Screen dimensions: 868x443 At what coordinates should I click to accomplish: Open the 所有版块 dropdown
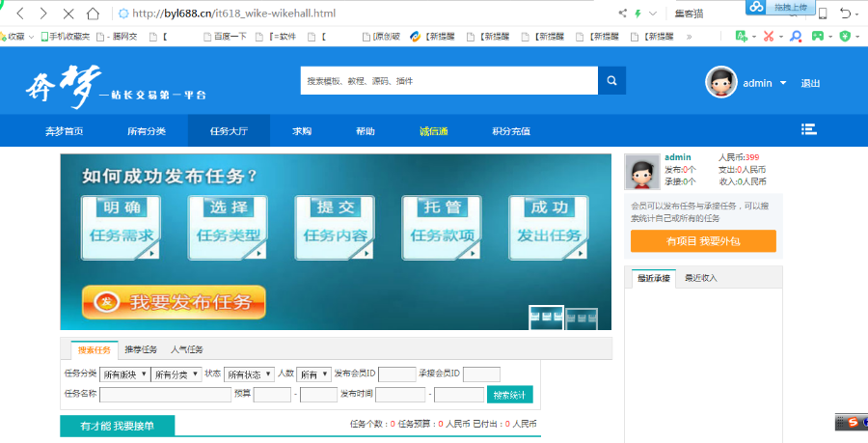point(125,374)
